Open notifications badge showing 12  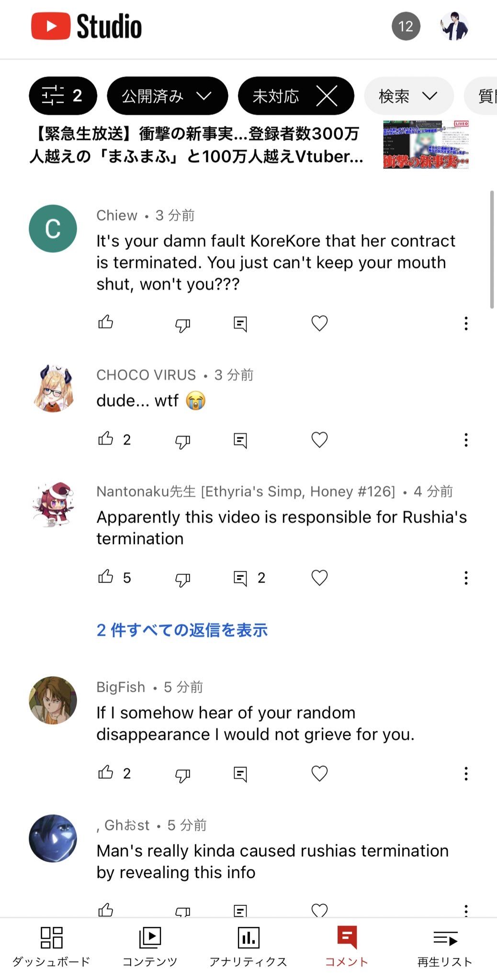click(x=406, y=26)
